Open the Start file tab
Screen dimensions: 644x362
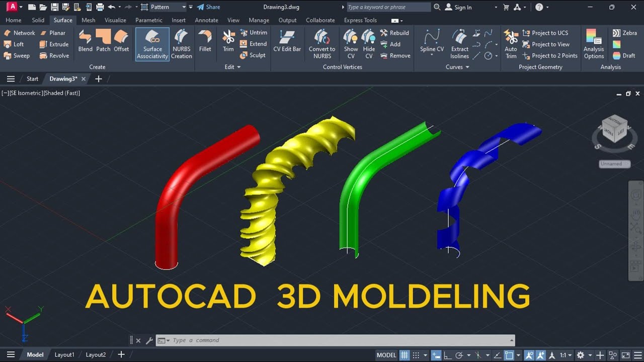(x=32, y=79)
